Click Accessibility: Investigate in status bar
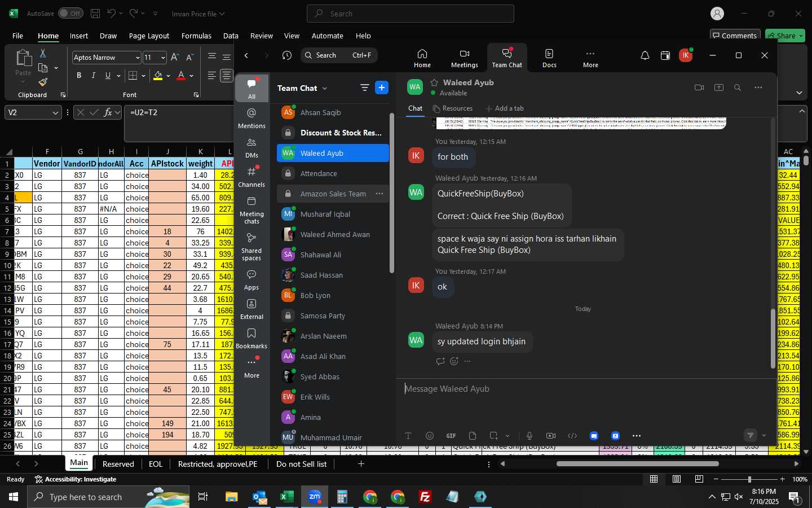Viewport: 812px width, 508px height. pos(76,479)
